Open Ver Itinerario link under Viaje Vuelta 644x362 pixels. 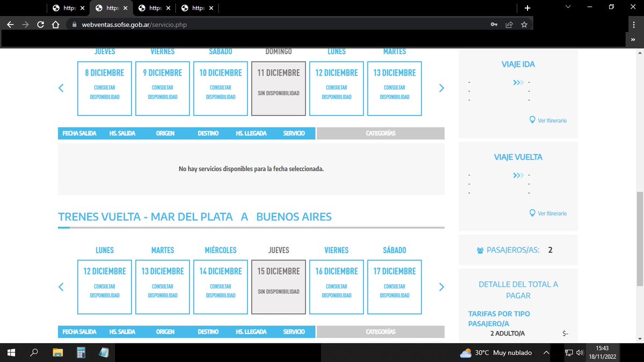coord(552,213)
